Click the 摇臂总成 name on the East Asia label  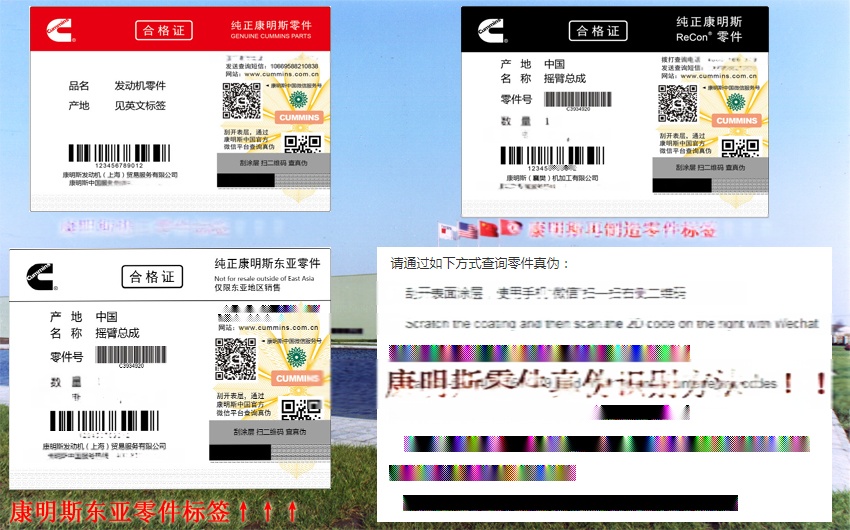pos(118,333)
